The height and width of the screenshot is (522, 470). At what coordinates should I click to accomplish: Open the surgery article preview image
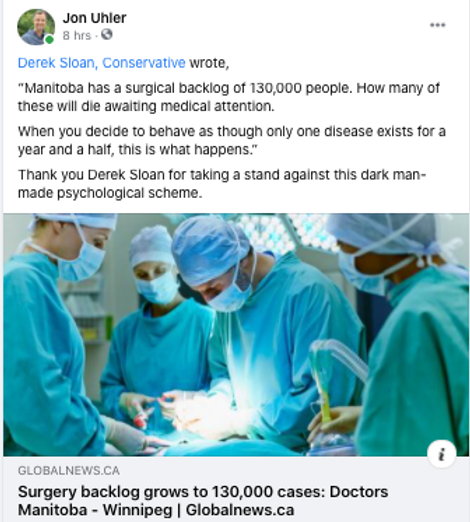click(x=236, y=335)
